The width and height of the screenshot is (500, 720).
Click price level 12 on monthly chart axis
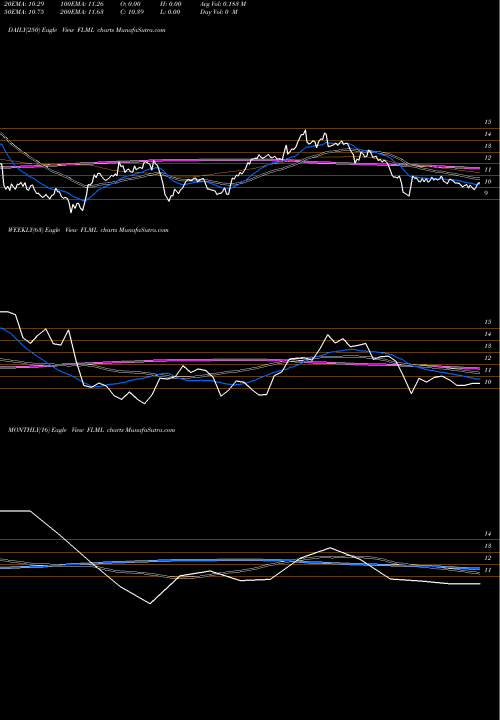click(x=488, y=558)
